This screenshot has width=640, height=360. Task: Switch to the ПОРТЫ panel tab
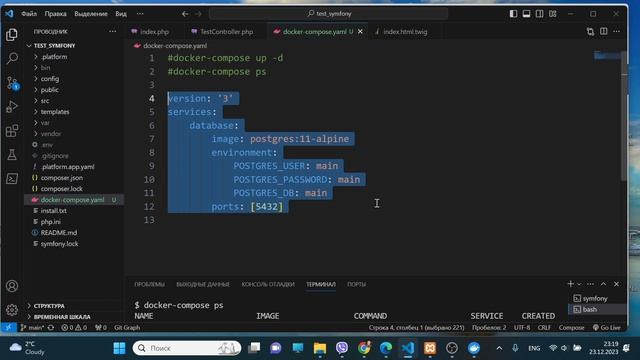356,284
